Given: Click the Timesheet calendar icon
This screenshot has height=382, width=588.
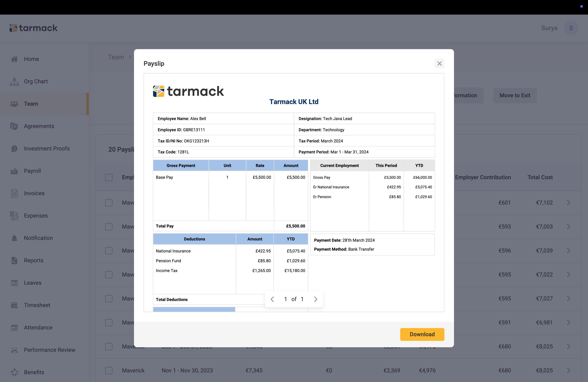Looking at the screenshot, I should (14, 305).
